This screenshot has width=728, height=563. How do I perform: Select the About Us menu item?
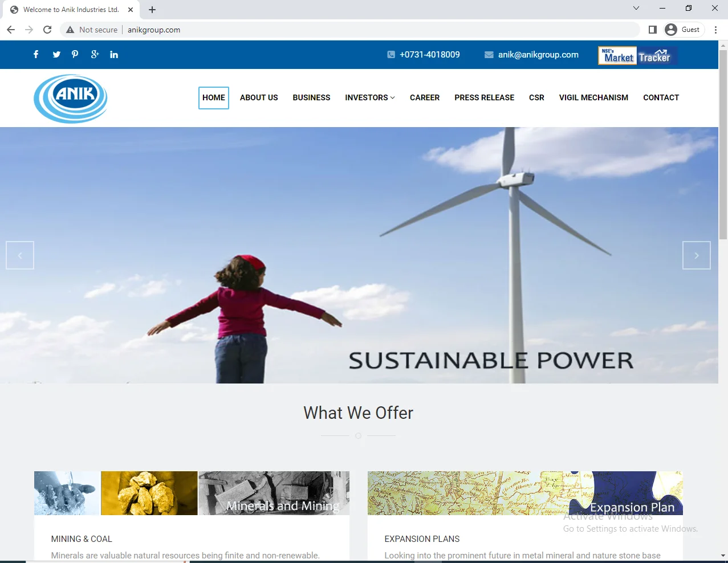point(259,97)
